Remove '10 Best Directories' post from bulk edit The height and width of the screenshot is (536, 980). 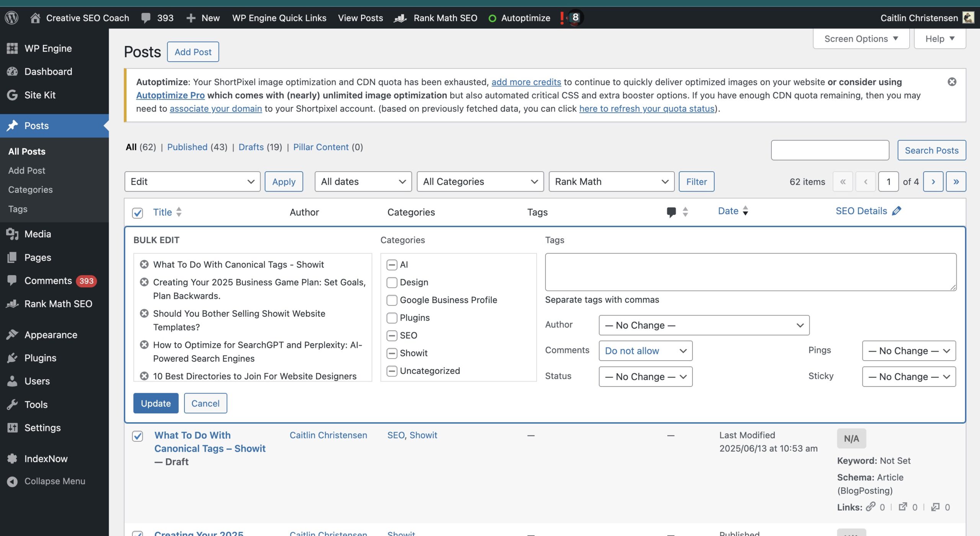pos(144,376)
